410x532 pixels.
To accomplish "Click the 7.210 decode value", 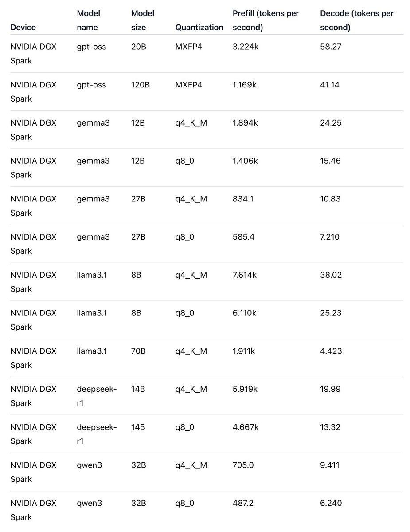I will click(330, 237).
